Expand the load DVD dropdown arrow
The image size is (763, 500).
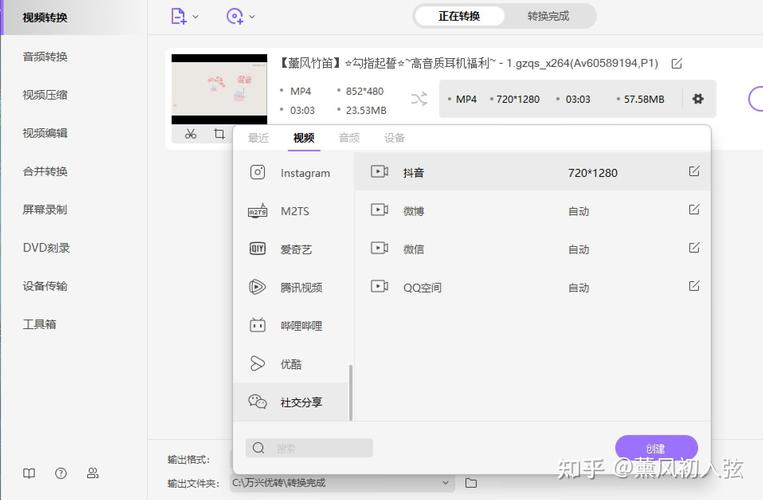[252, 17]
